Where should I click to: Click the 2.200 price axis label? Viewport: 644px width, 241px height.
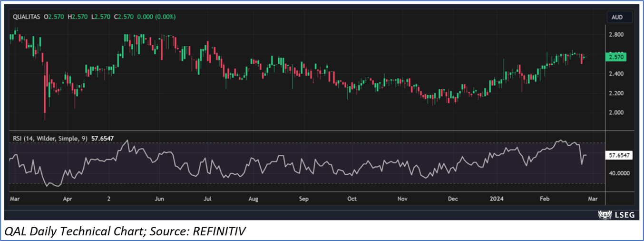tap(617, 93)
